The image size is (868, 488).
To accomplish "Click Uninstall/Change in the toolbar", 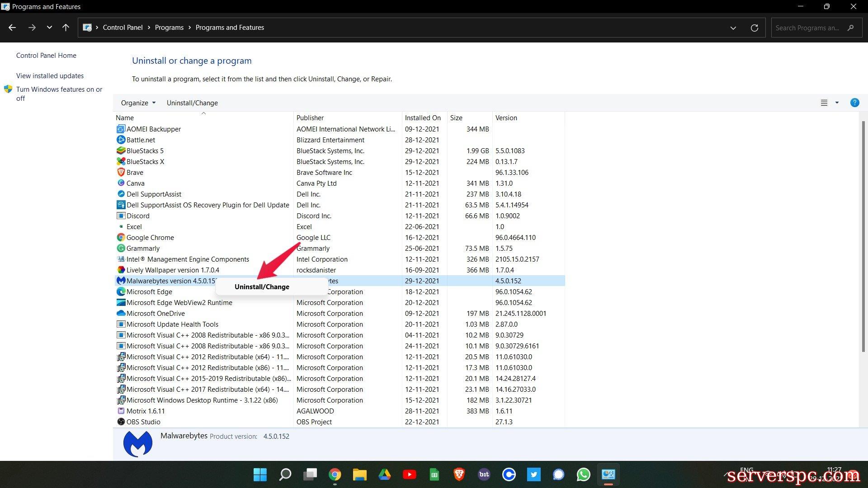I will point(192,103).
